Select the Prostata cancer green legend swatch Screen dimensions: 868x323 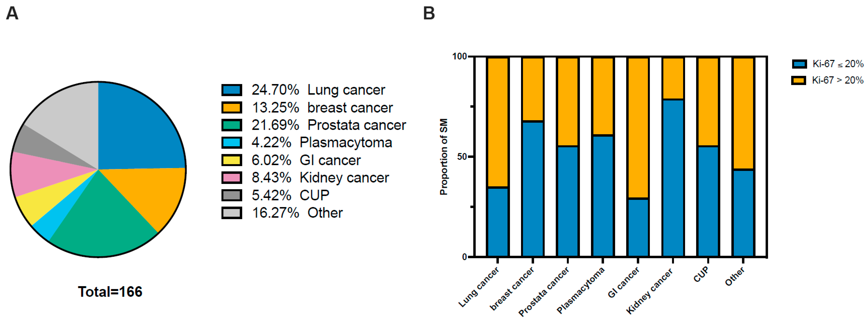(x=232, y=125)
